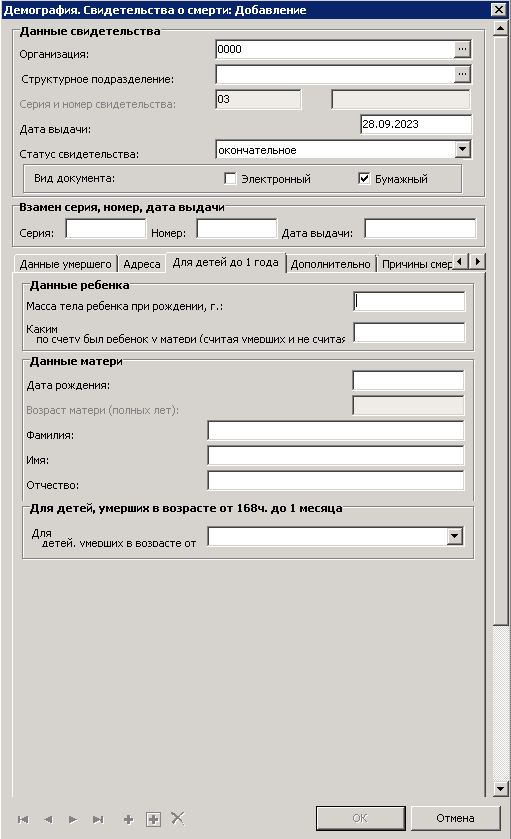Expand the Статус свидетельства dropdown
Viewport: 511px width, 839px height.
coord(463,149)
